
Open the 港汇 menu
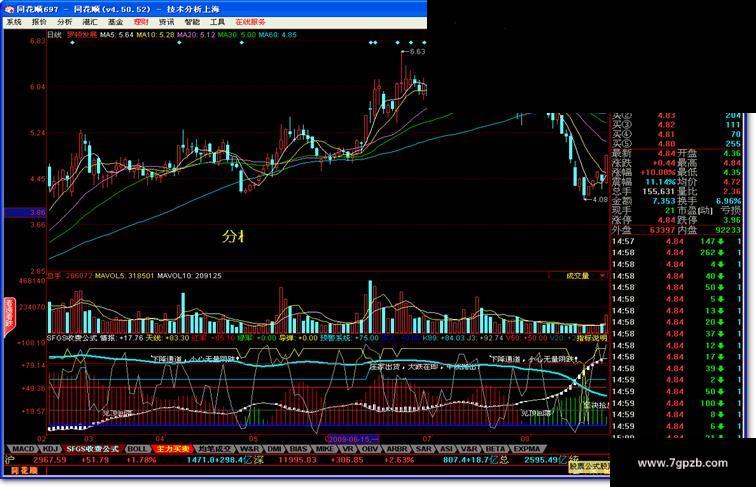point(90,22)
